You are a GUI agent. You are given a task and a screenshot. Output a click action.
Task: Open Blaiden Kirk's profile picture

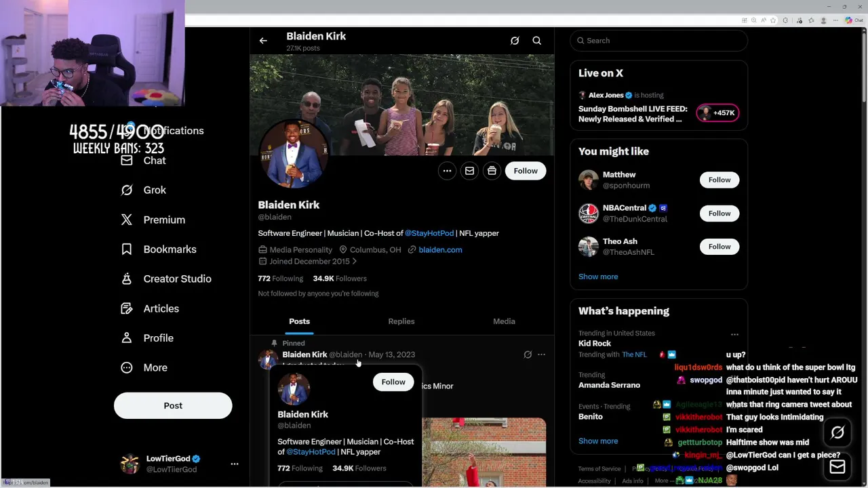point(293,153)
